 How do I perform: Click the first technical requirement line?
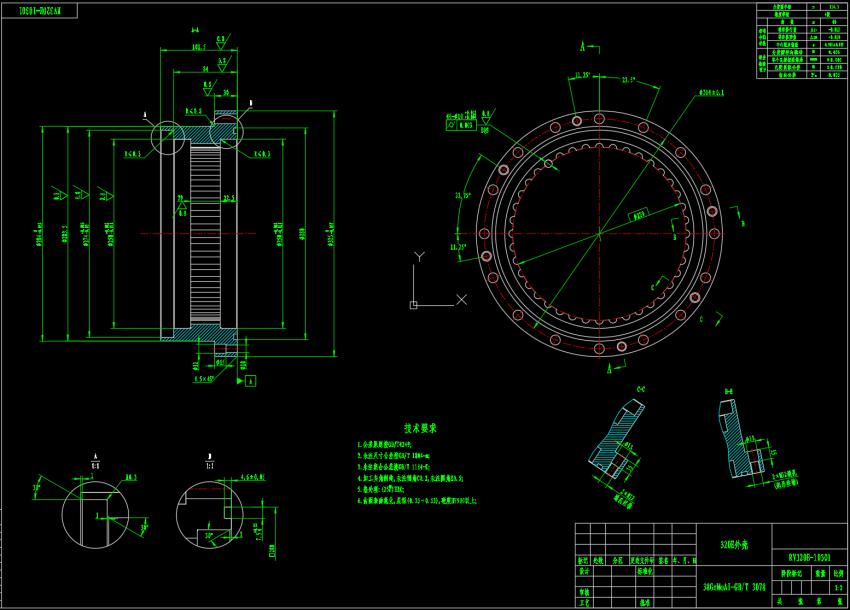(384, 445)
